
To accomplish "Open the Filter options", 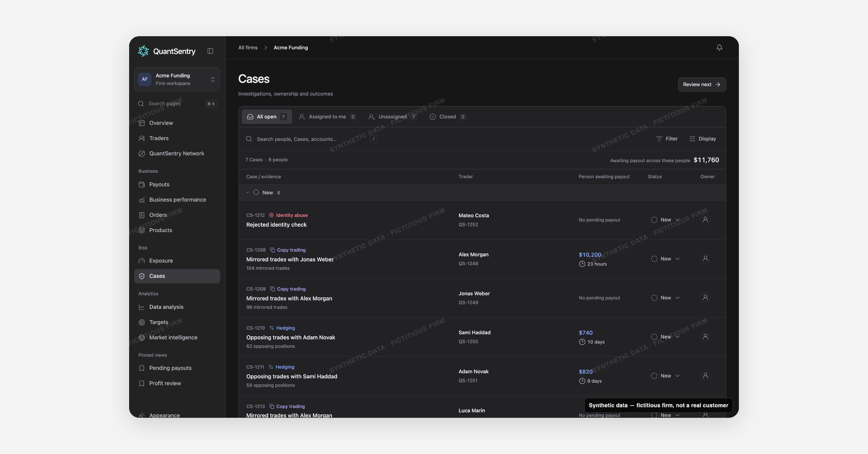I will pos(667,139).
